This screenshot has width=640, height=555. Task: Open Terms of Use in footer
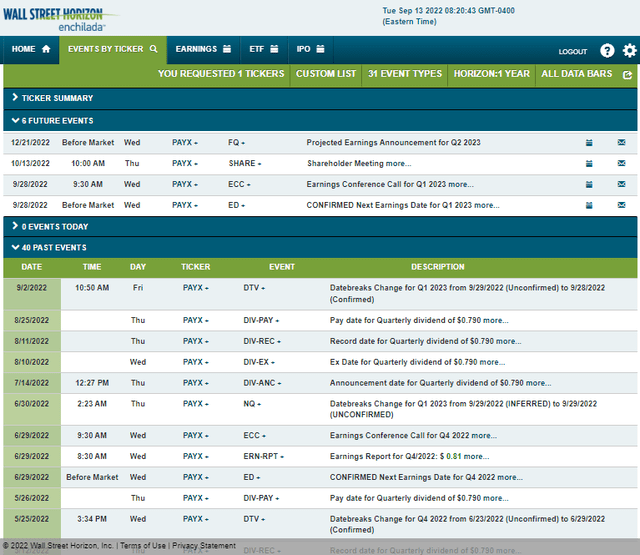[x=143, y=546]
